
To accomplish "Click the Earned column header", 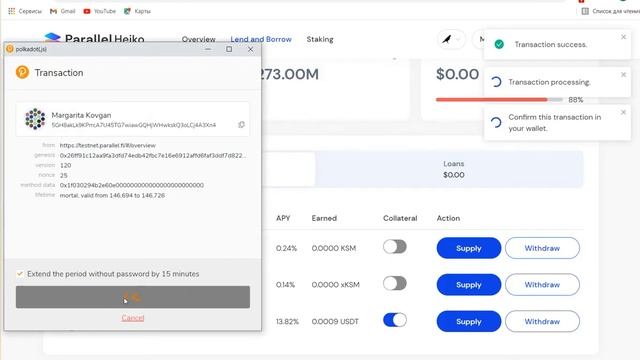I will 324,218.
